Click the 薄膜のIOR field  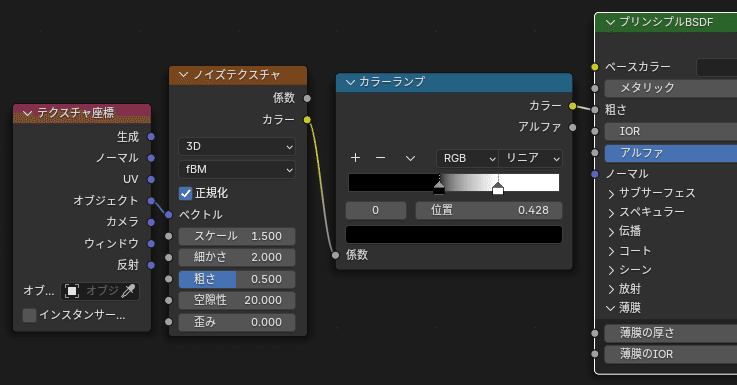[x=671, y=354]
